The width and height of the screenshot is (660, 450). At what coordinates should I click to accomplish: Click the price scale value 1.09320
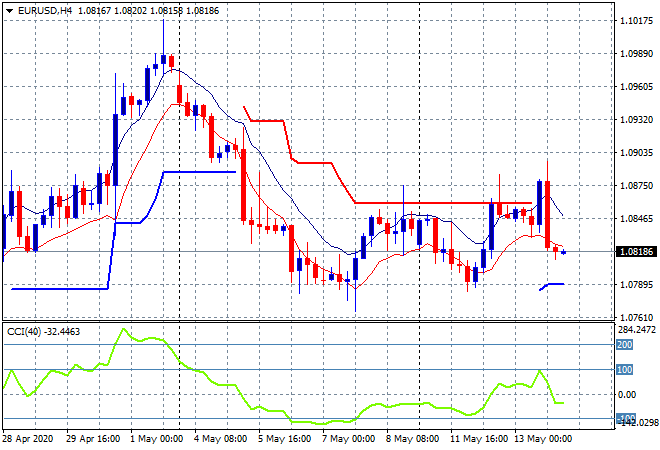637,120
